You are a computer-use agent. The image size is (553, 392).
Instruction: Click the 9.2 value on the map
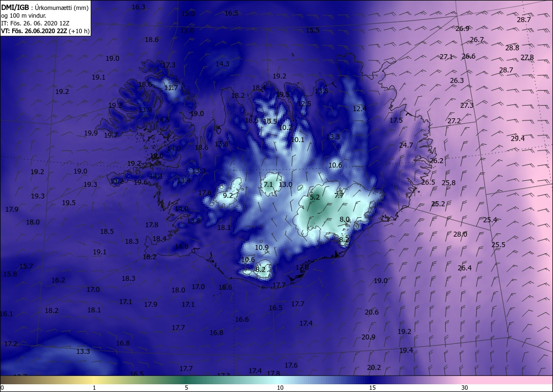228,195
